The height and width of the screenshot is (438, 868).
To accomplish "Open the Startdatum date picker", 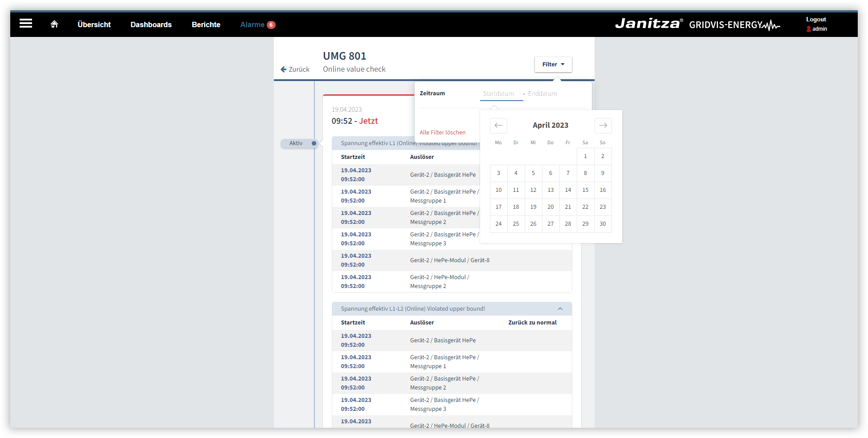I will [x=498, y=94].
